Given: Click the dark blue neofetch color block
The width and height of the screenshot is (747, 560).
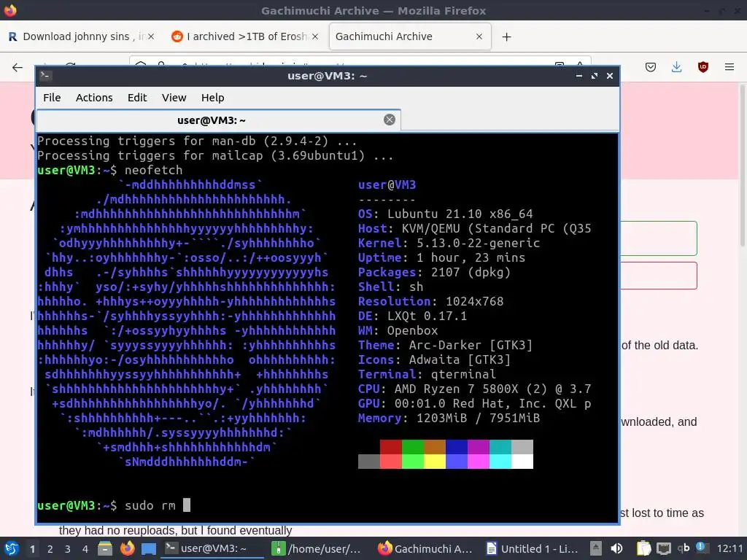Looking at the screenshot, I should (457, 447).
